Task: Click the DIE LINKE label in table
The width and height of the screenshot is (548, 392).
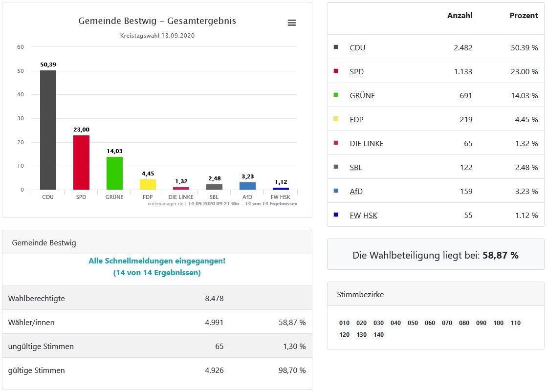Action: [367, 144]
